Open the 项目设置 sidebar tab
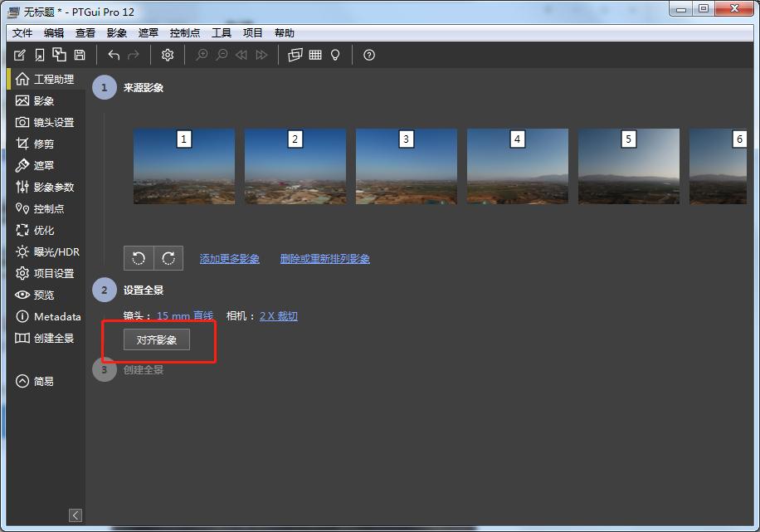Screen dimensions: 760x532 coord(45,274)
